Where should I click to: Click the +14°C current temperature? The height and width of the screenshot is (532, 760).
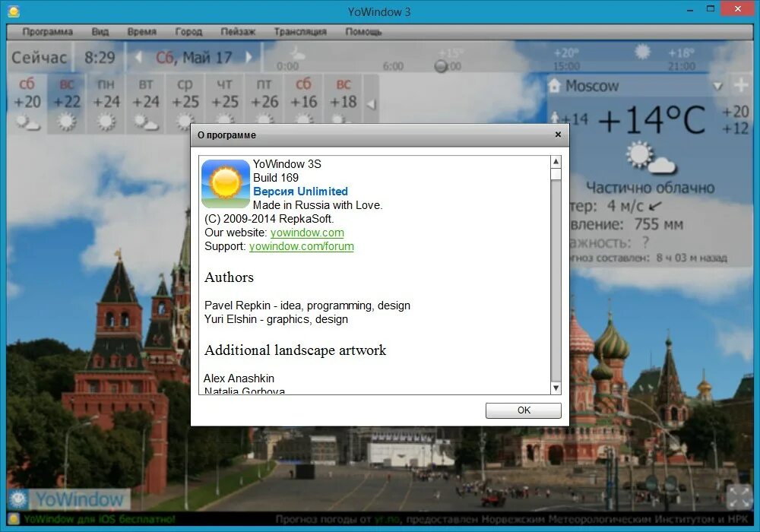point(652,119)
